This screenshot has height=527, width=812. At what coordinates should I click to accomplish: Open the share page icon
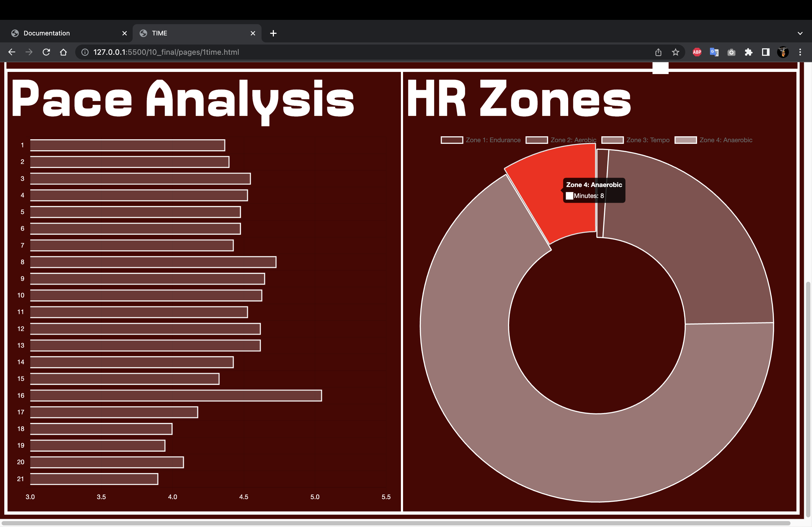(658, 52)
